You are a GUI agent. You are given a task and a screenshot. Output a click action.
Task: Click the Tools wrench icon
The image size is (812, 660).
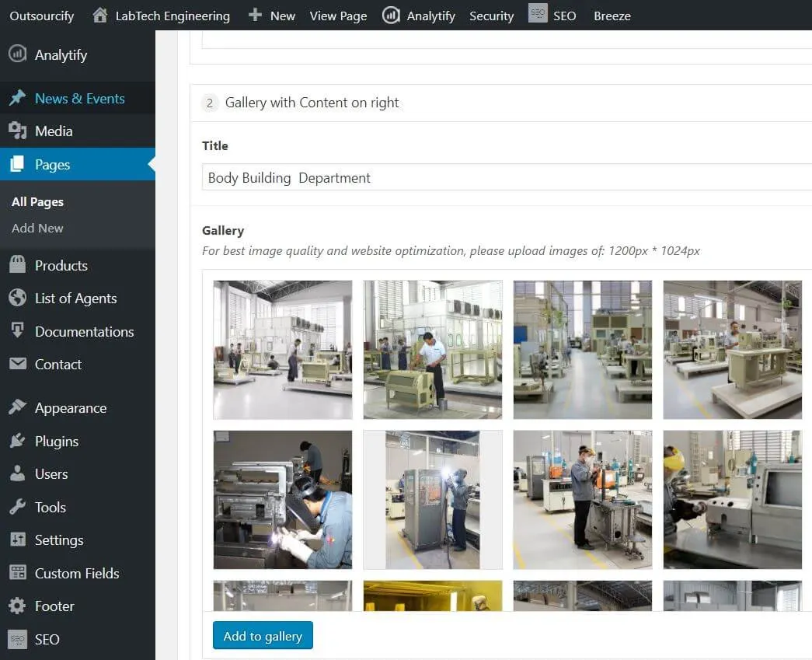point(17,507)
